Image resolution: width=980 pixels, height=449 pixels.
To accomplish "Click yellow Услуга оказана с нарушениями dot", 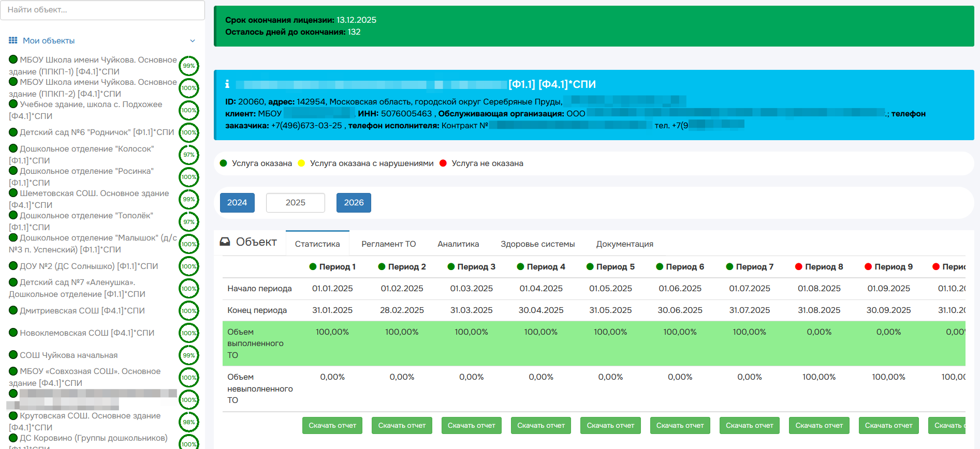I will [x=302, y=163].
